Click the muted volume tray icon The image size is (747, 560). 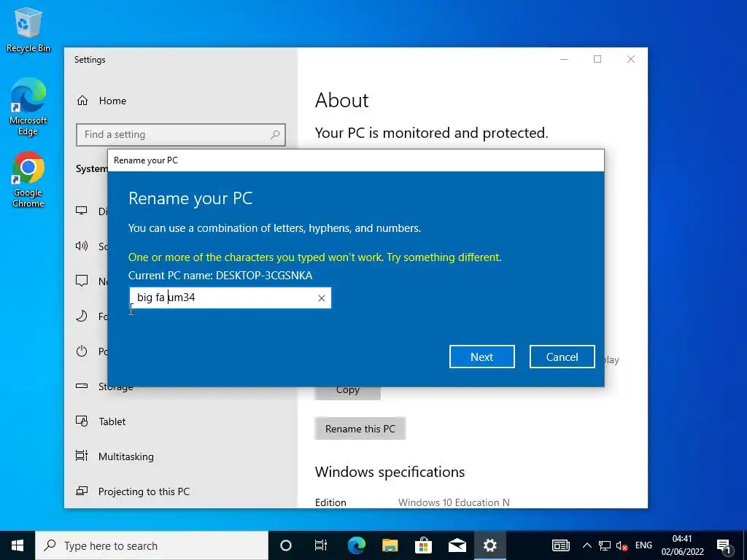pyautogui.click(x=622, y=545)
